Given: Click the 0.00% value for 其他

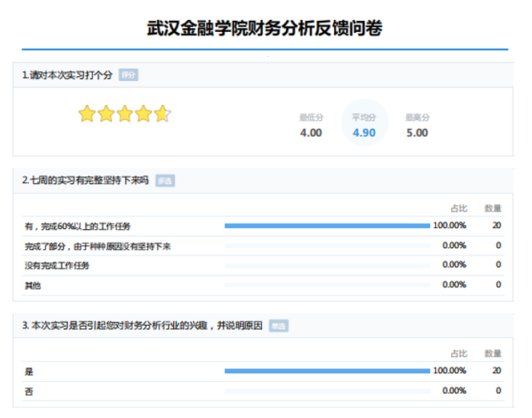Looking at the screenshot, I should point(454,284).
